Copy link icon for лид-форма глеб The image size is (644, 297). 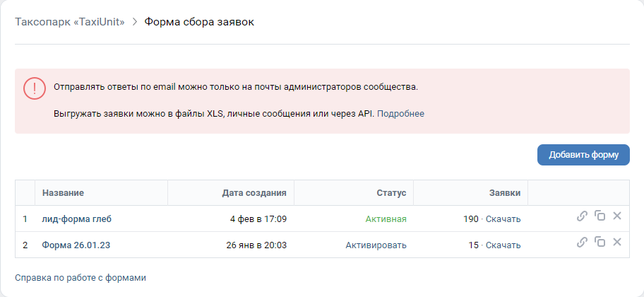(x=582, y=216)
